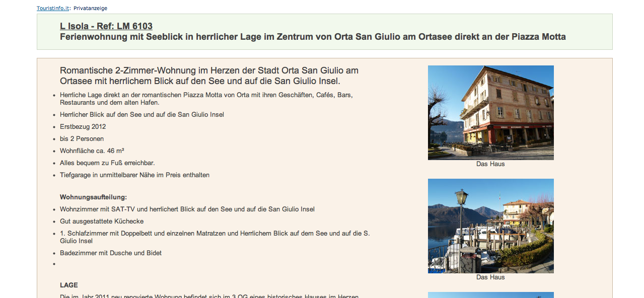
Task: Click the 'LAGE' section heading
Action: click(x=68, y=285)
